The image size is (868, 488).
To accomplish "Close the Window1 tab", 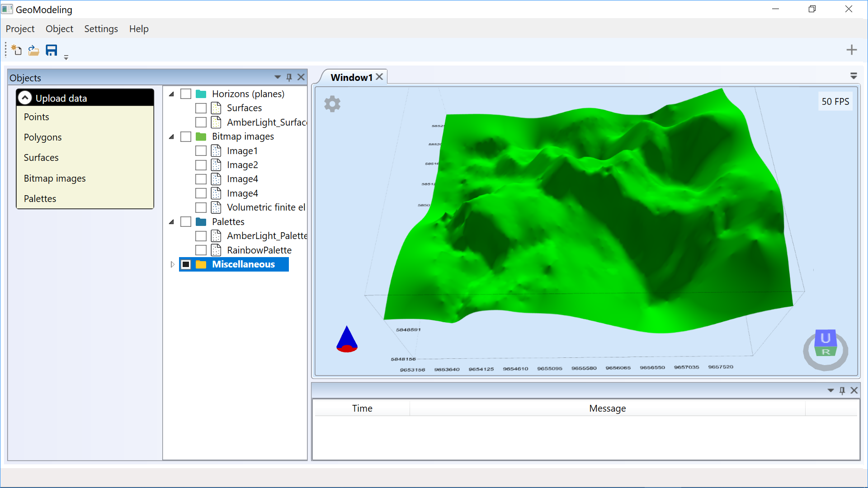I will click(x=380, y=77).
